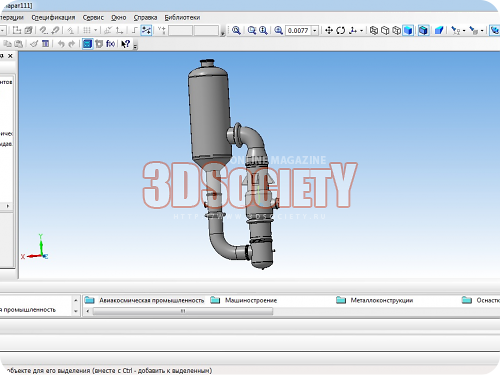Click the context help cursor-question icon
The width and height of the screenshot is (500, 375).
click(125, 44)
